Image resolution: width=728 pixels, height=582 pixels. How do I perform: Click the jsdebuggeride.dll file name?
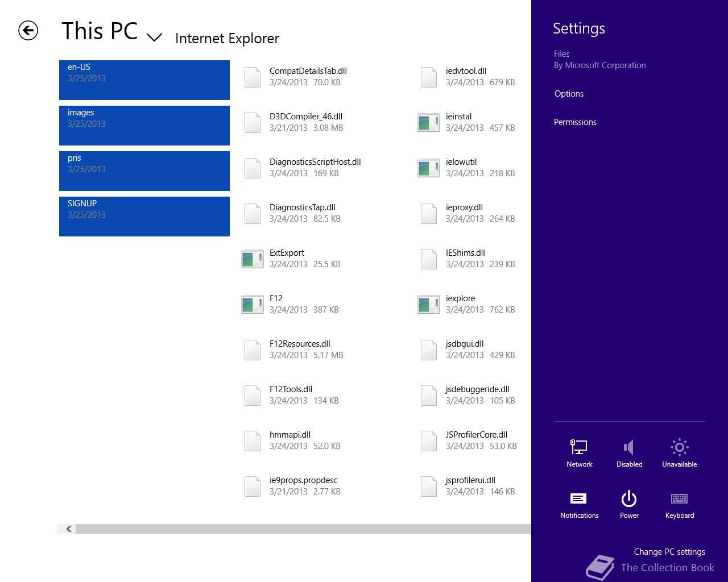[x=477, y=389]
